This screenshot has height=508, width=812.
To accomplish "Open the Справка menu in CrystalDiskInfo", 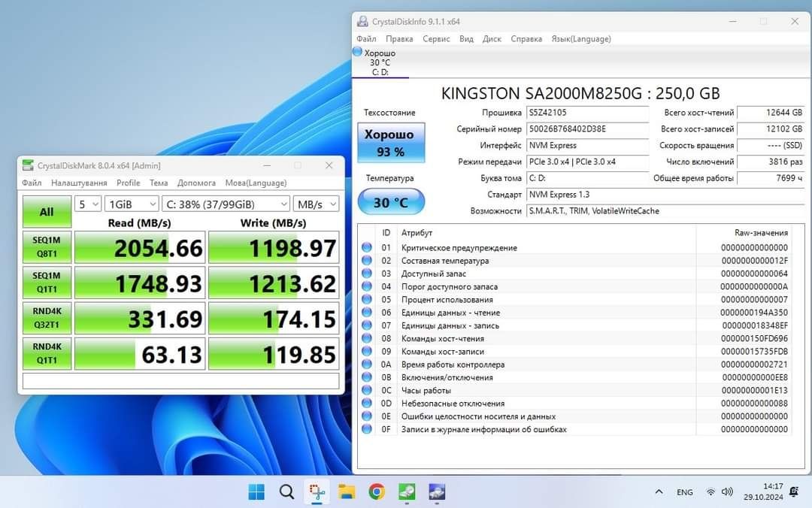I will [526, 39].
